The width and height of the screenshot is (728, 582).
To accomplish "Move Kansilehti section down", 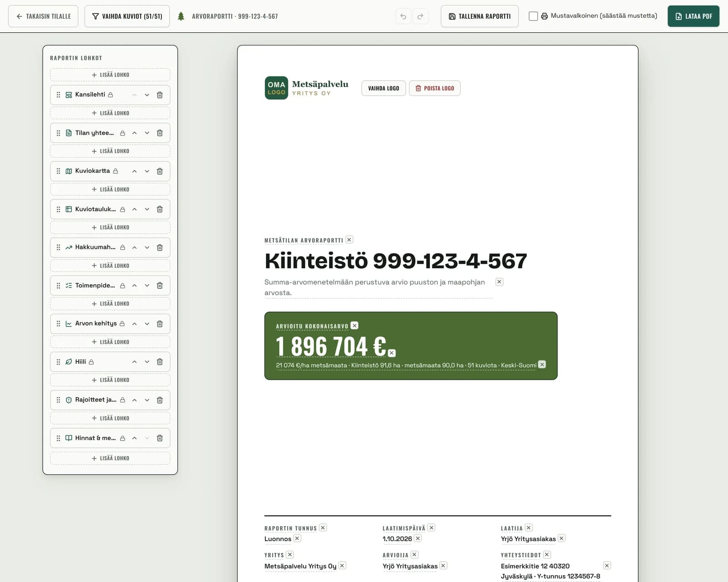I will [x=147, y=95].
